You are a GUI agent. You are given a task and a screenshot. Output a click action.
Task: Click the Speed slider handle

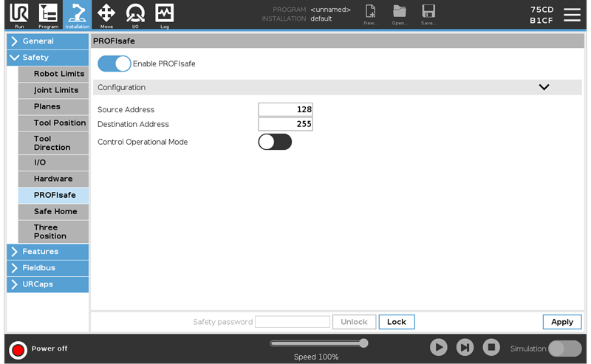[x=363, y=343]
